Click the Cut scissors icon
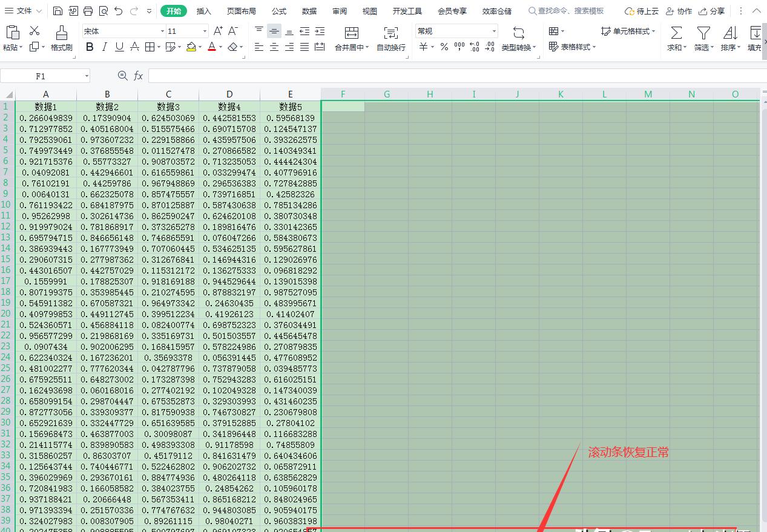 pos(35,31)
